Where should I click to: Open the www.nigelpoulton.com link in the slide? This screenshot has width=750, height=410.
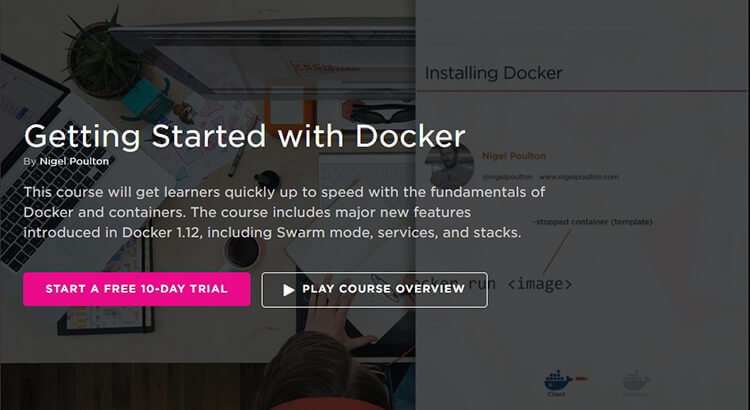pos(579,177)
